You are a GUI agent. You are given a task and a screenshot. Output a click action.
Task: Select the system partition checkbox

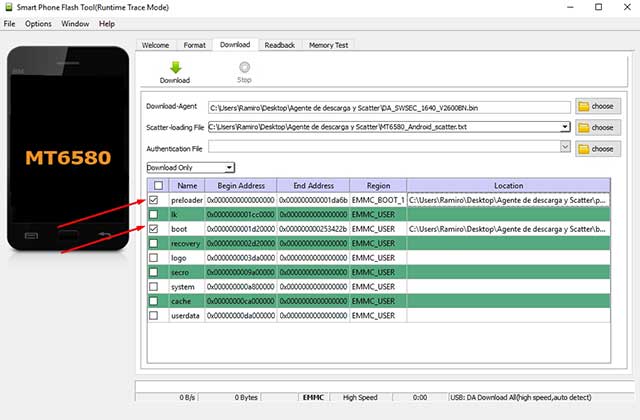153,287
